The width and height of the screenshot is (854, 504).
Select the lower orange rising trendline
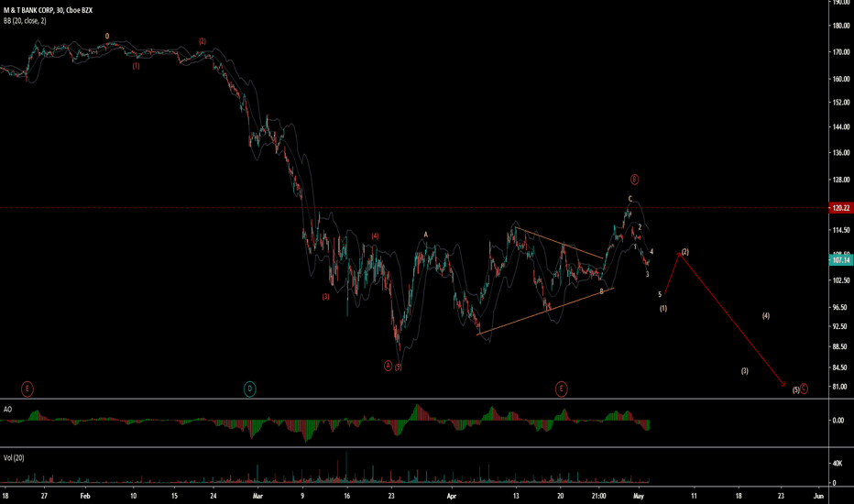click(545, 312)
